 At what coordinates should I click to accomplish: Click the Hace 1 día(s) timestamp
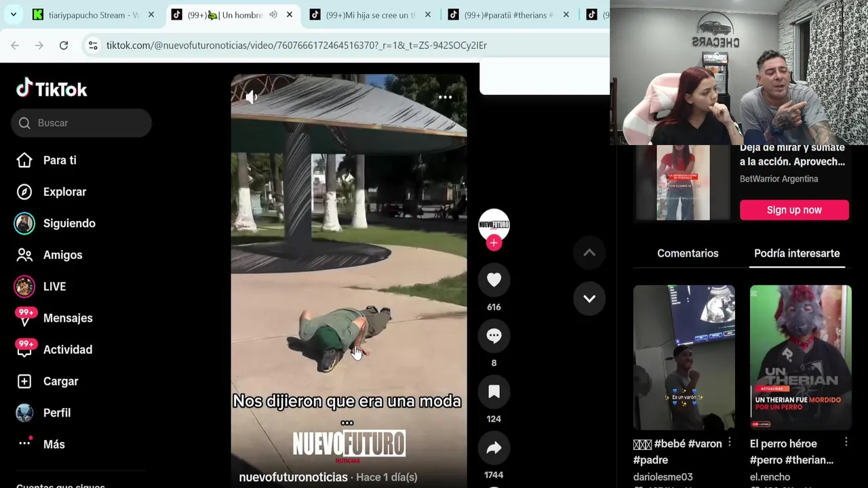point(387,477)
